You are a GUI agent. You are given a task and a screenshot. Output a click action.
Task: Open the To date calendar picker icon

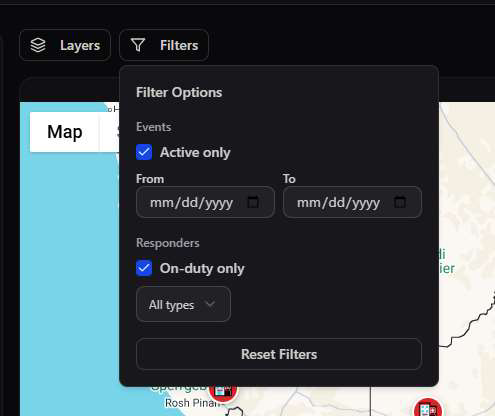(x=400, y=202)
